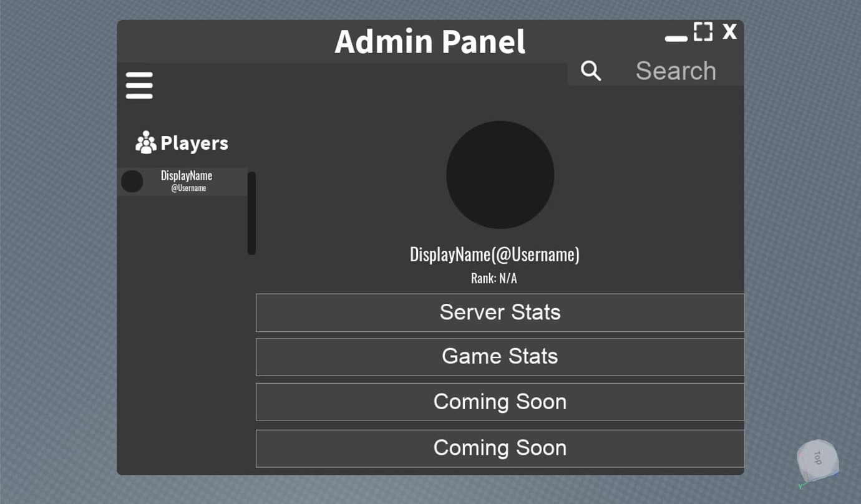Click the @Username subtitle text

[x=188, y=188]
